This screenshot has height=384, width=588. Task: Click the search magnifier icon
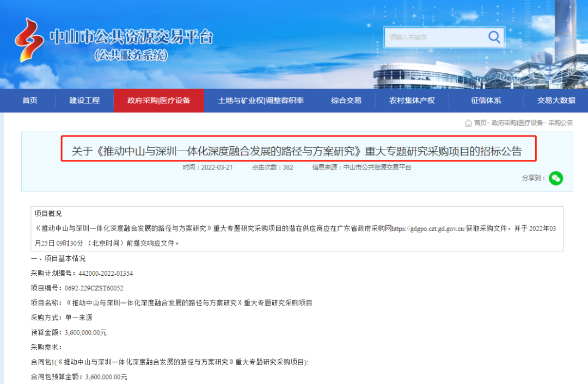tap(494, 37)
